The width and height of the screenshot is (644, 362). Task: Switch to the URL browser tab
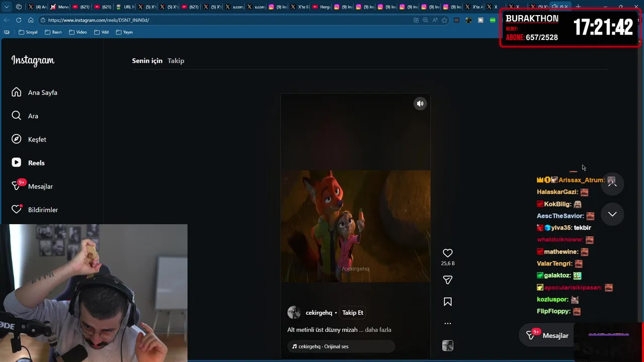point(125,7)
